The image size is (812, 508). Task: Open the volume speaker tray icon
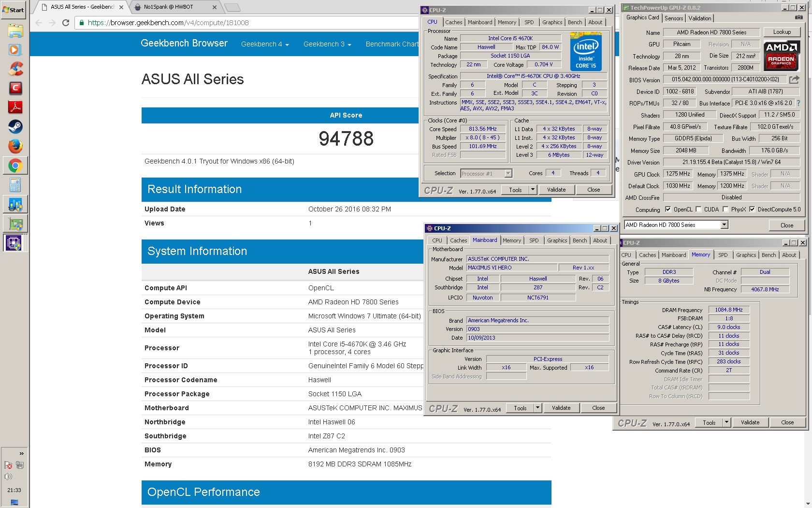(8, 477)
